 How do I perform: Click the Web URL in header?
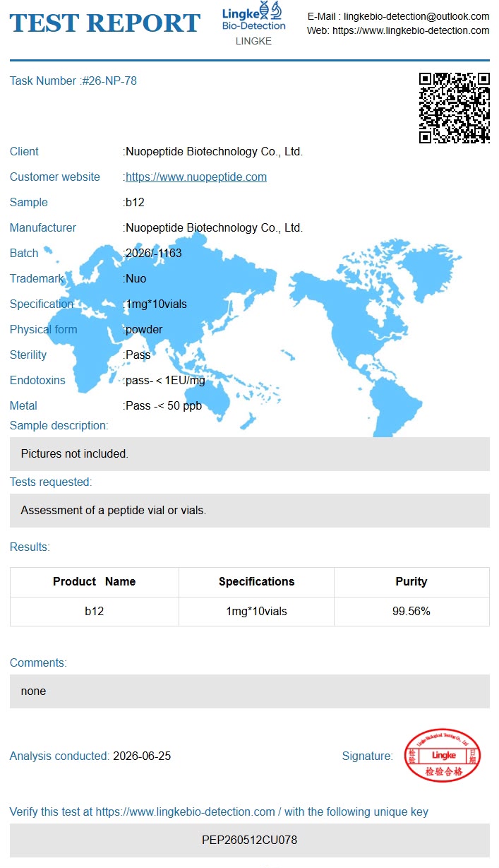411,31
